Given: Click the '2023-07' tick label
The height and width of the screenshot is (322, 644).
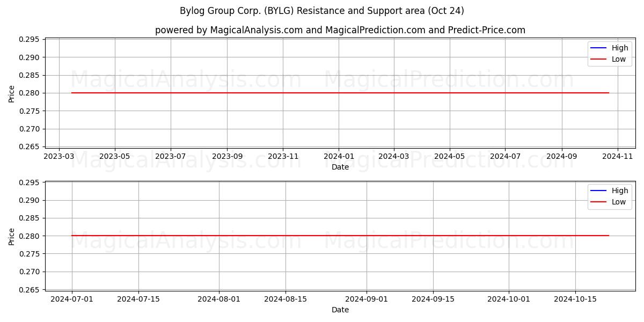Looking at the screenshot, I should [171, 156].
